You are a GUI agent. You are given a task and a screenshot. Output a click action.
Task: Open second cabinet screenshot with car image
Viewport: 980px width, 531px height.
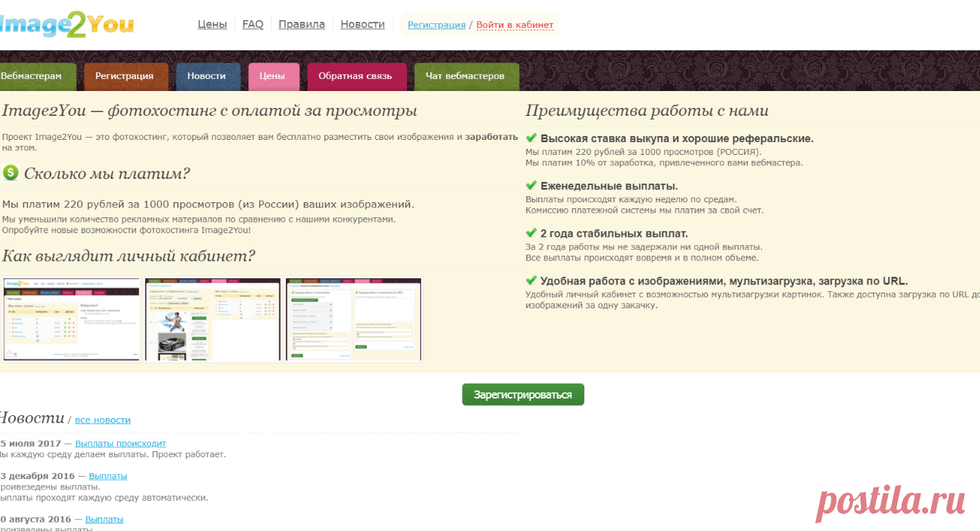point(212,319)
